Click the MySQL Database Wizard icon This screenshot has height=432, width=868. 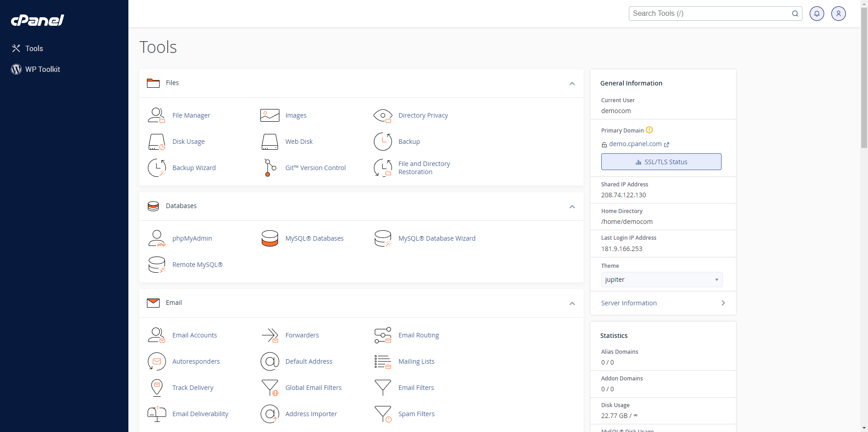[382, 238]
